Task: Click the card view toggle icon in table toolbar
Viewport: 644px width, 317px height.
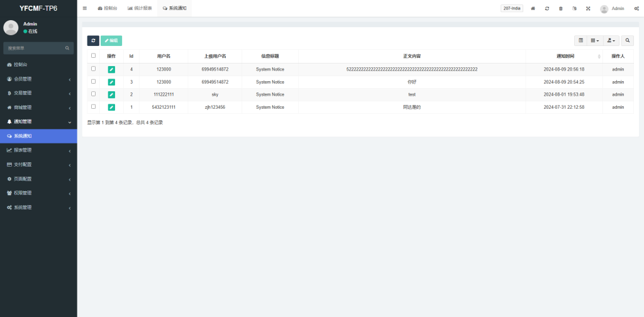Action: point(581,40)
